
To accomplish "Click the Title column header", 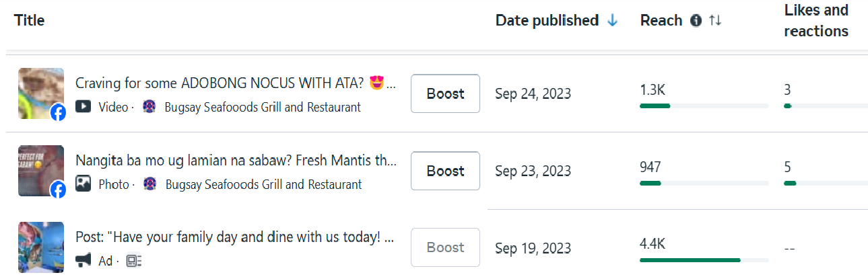I will click(29, 21).
